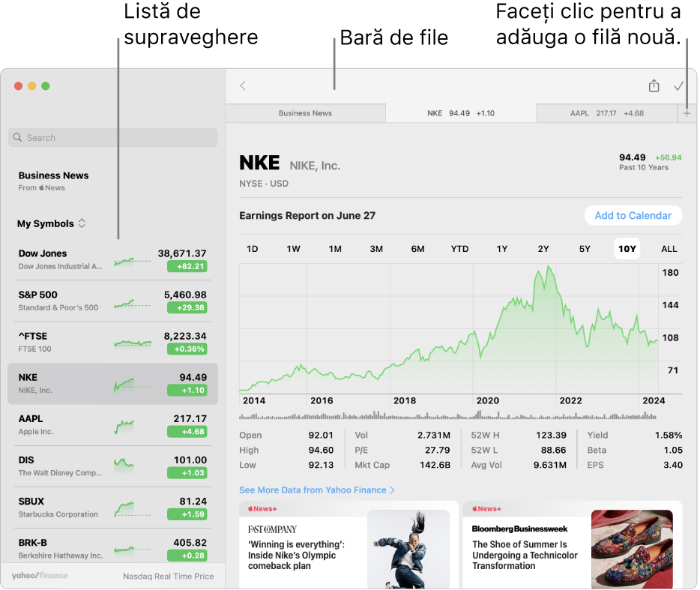Toggle Dow Jones change badge +82.21
The image size is (700, 590).
pyautogui.click(x=187, y=266)
